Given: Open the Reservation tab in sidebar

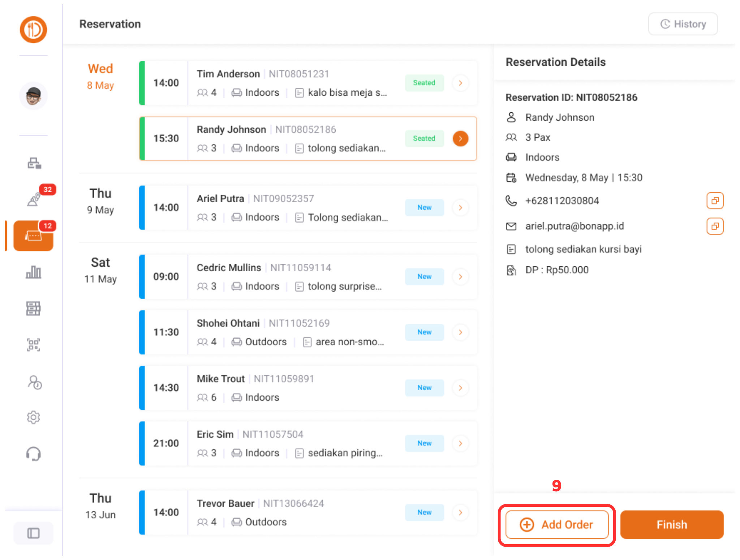Looking at the screenshot, I should tap(33, 236).
